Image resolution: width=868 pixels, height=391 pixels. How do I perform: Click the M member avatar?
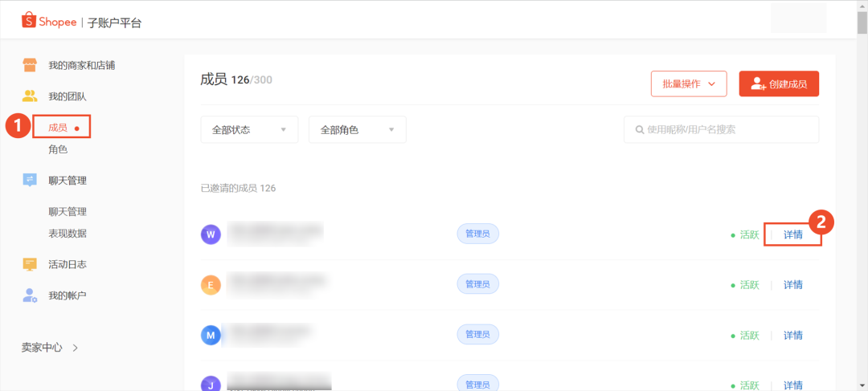click(x=211, y=335)
